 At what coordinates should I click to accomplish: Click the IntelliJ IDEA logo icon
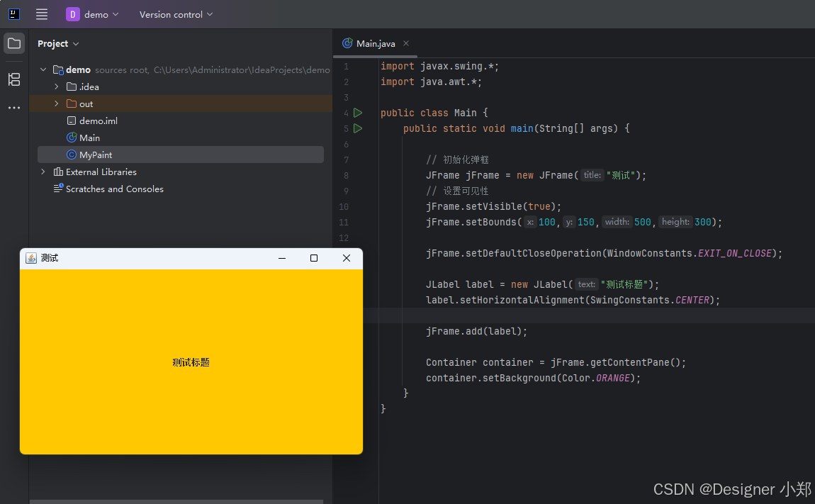click(14, 14)
